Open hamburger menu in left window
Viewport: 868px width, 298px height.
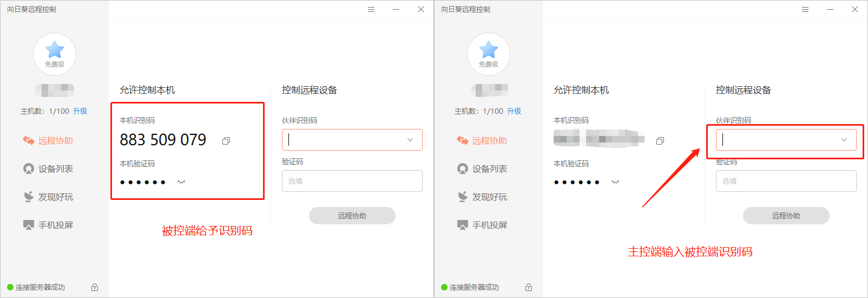coord(371,10)
